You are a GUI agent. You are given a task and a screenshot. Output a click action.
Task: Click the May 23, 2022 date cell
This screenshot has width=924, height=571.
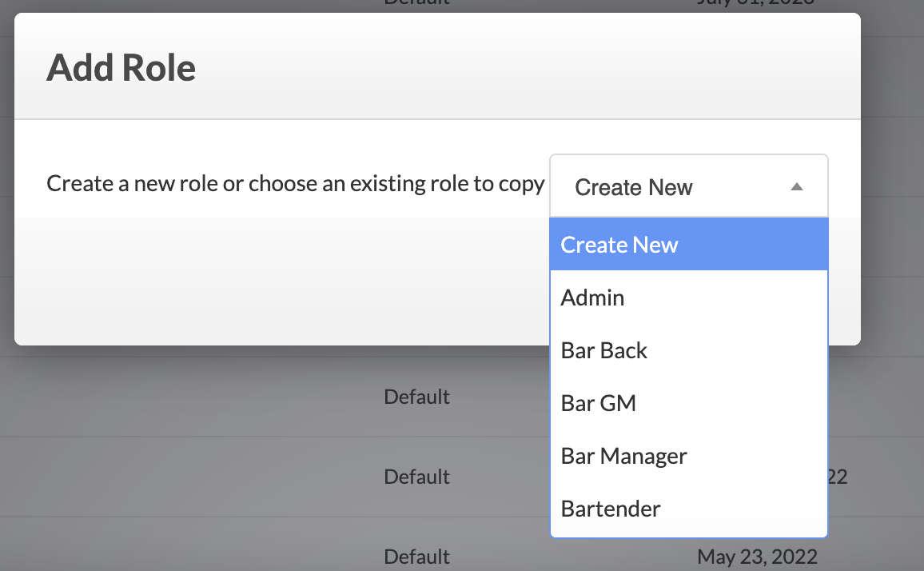tap(757, 557)
